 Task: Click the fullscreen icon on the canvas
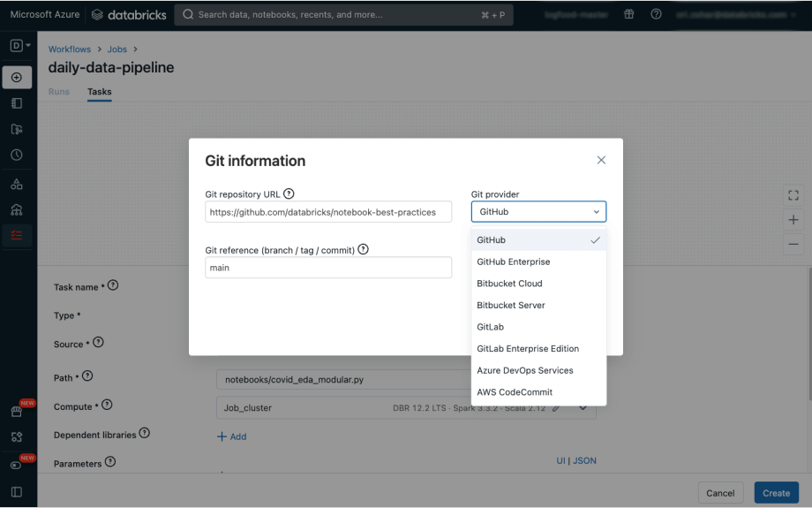click(793, 195)
